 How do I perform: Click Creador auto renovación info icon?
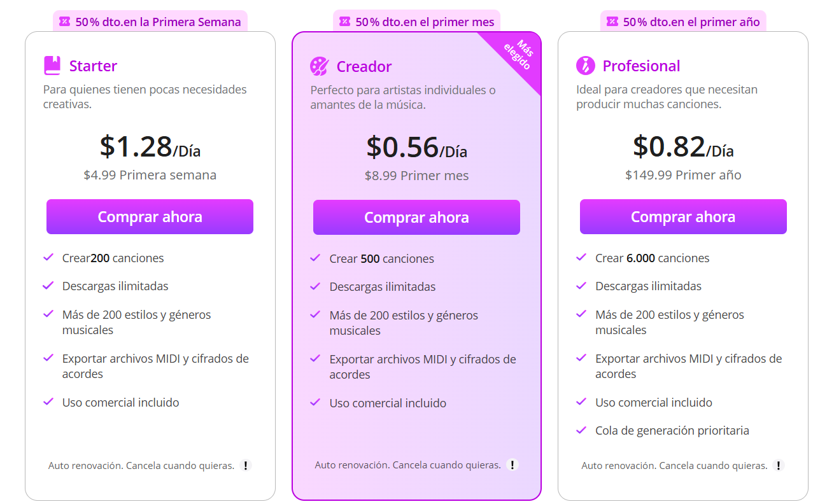[x=512, y=465]
